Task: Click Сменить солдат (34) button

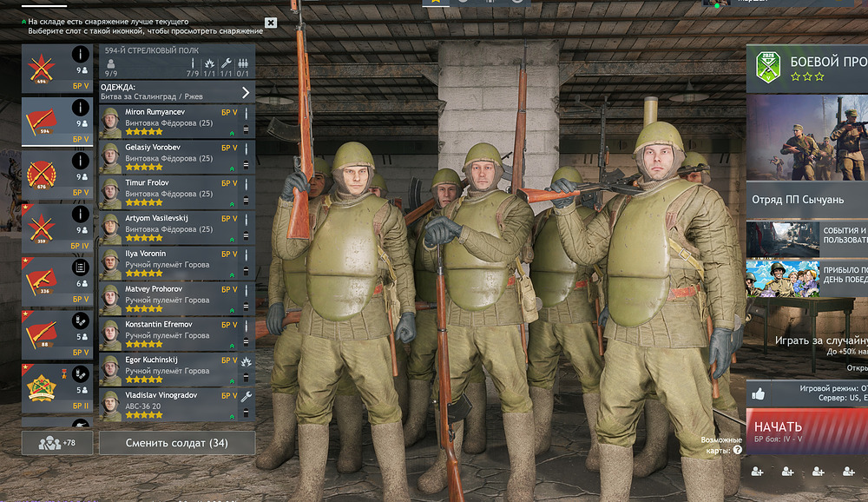Action: [x=177, y=443]
